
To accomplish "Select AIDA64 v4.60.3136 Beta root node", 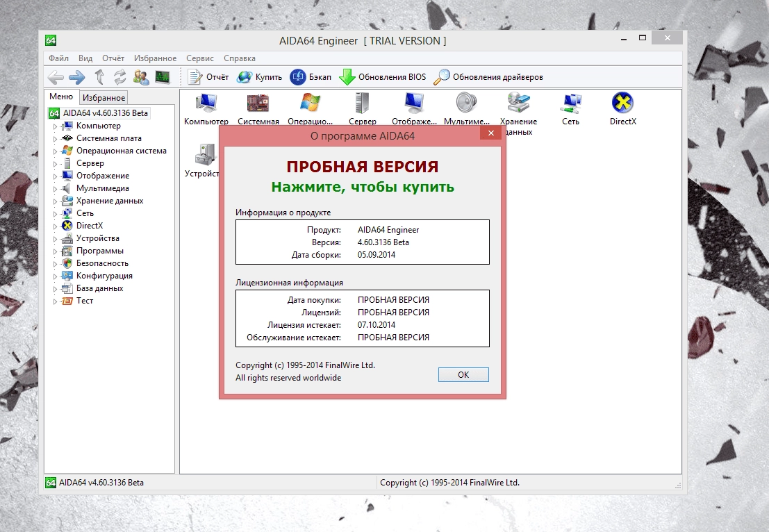I will (105, 113).
